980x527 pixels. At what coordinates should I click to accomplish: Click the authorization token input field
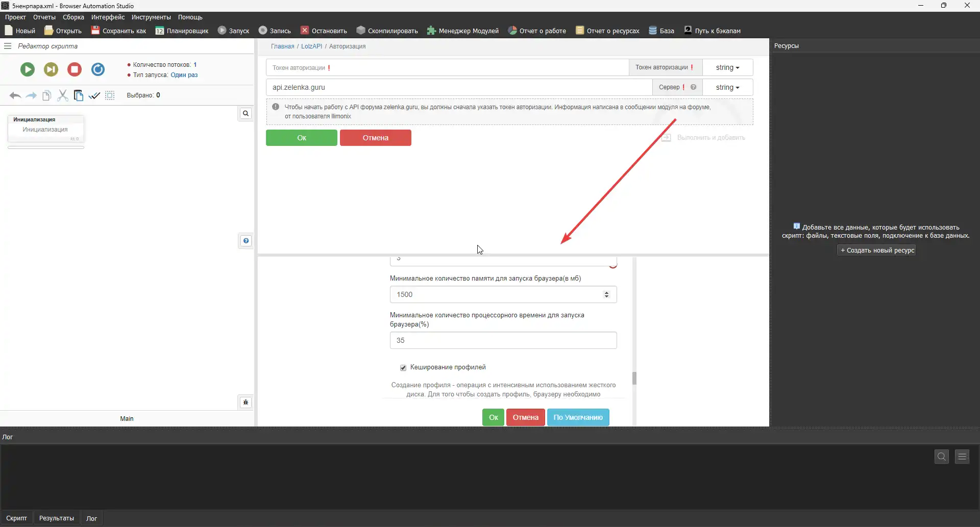447,67
